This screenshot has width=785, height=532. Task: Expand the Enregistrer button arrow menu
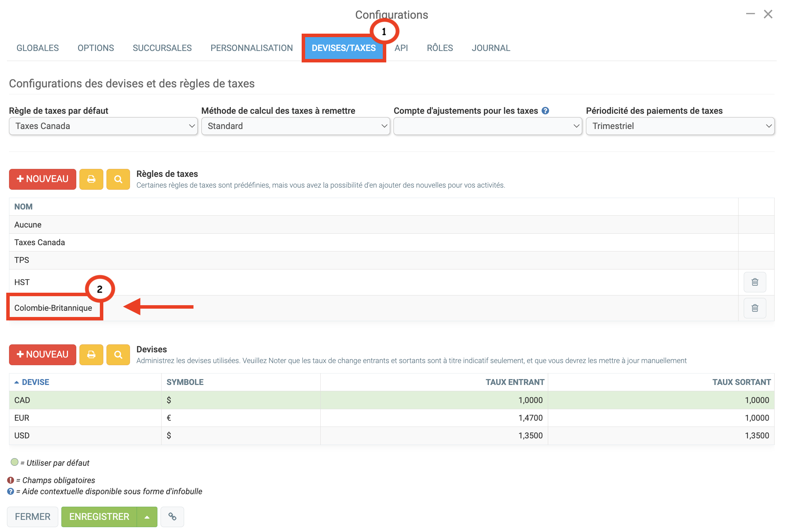click(x=147, y=517)
